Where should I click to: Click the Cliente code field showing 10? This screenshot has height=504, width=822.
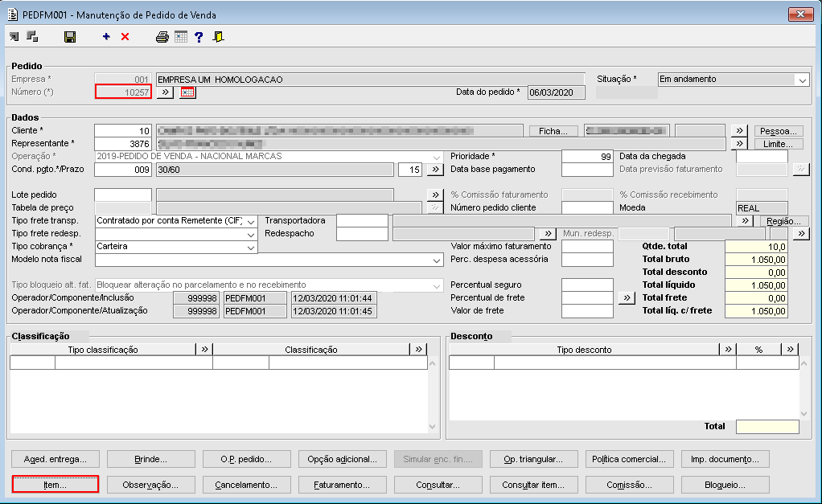pyautogui.click(x=123, y=130)
